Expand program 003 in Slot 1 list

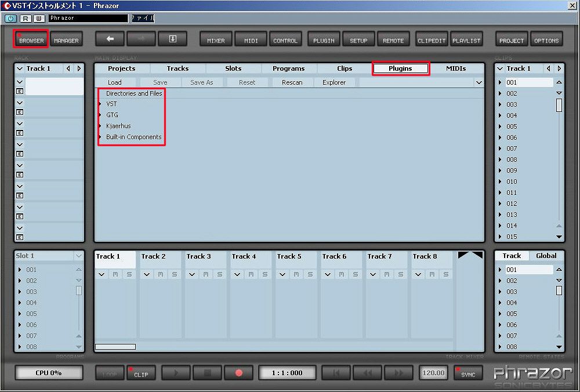20,292
